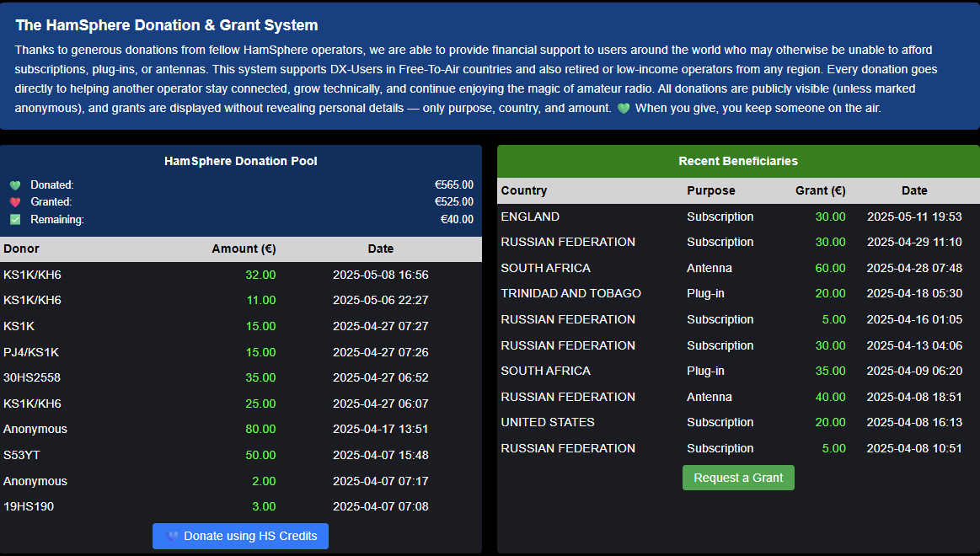980x556 pixels.
Task: Click donor 19HS190
Action: [29, 506]
